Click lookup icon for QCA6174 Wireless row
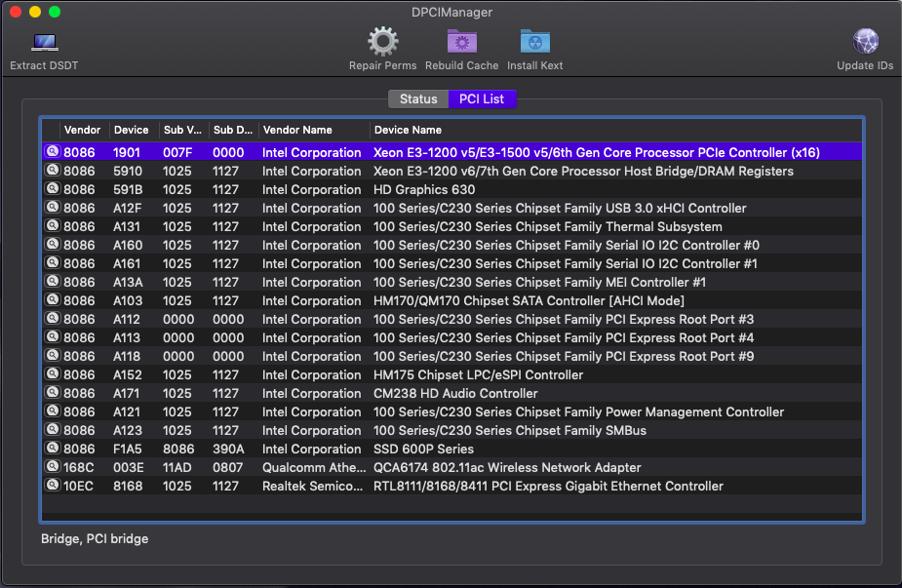Image resolution: width=902 pixels, height=588 pixels. pyautogui.click(x=53, y=467)
